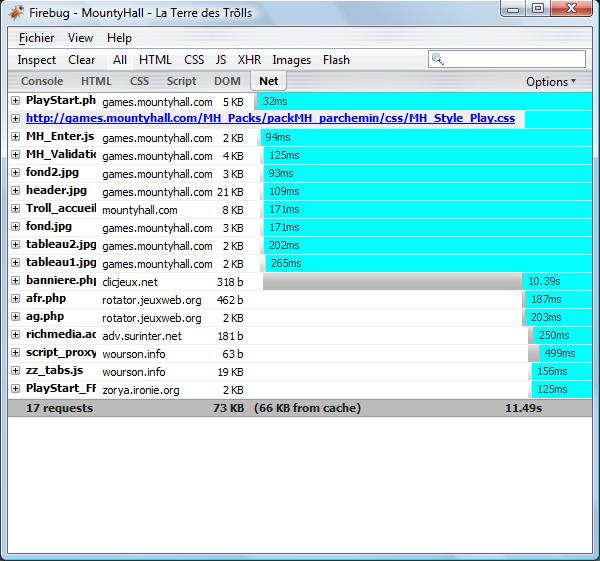
Task: Filter requests to show JS only
Action: tap(220, 60)
